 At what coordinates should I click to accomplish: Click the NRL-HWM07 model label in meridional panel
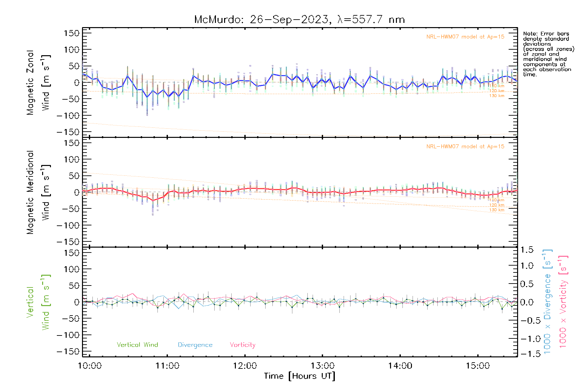tap(465, 147)
